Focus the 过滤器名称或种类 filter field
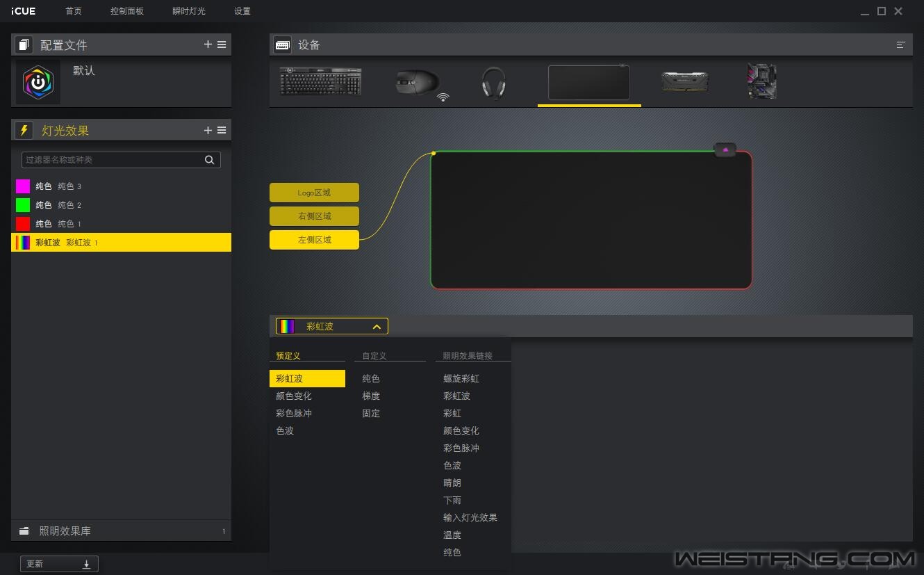Screen dimensions: 924x575 coord(121,160)
